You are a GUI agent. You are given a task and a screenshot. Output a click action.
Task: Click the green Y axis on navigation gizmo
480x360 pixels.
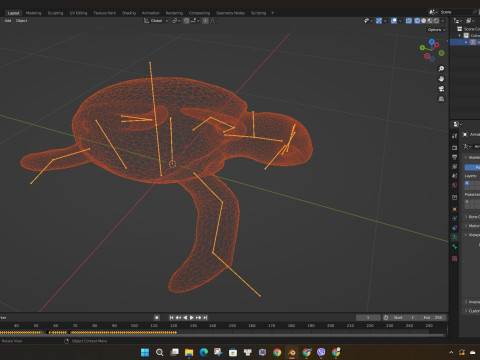tap(422, 48)
